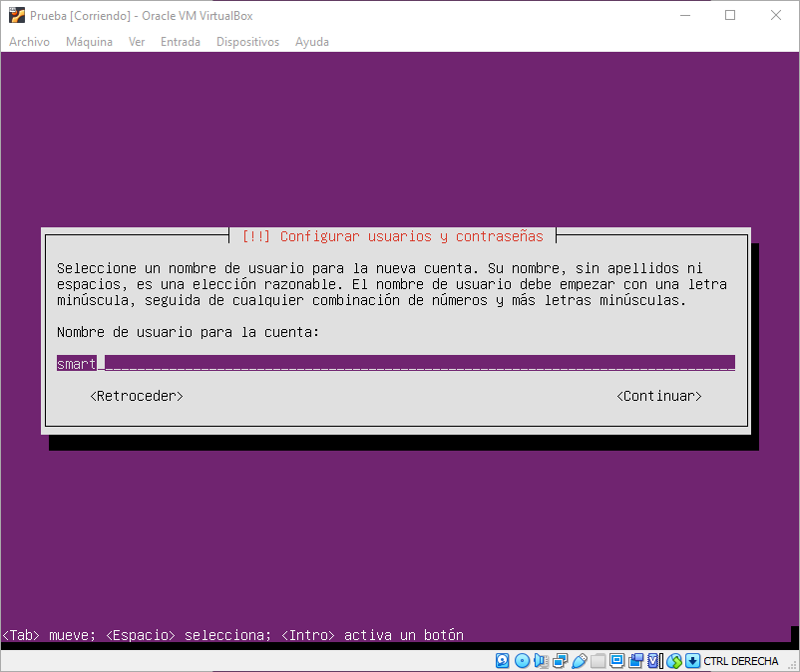800x672 pixels.
Task: Click the mouse integration globe icon
Action: pyautogui.click(x=674, y=661)
